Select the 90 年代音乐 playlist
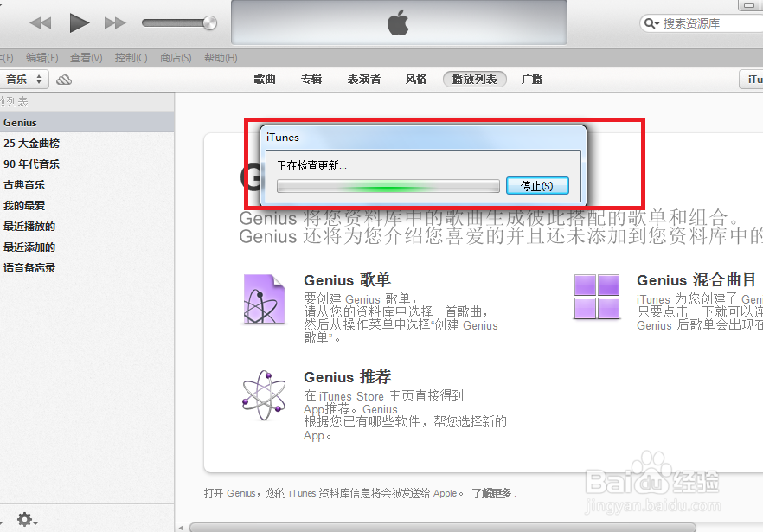 coord(87,164)
